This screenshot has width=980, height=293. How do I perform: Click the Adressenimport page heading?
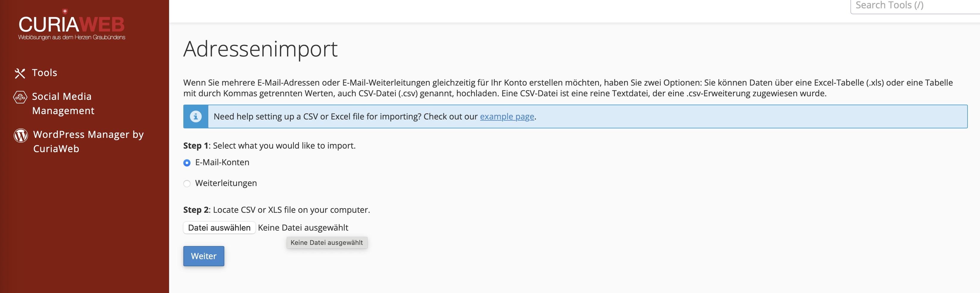tap(261, 49)
